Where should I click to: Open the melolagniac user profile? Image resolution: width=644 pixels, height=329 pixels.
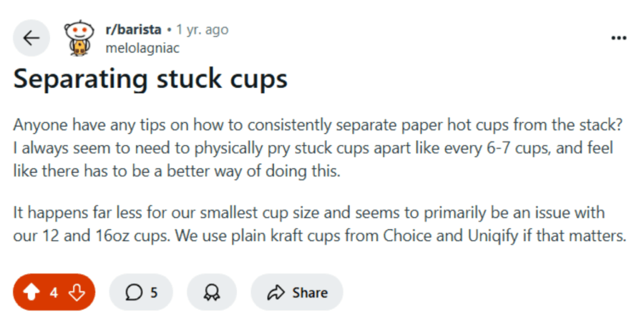[143, 48]
